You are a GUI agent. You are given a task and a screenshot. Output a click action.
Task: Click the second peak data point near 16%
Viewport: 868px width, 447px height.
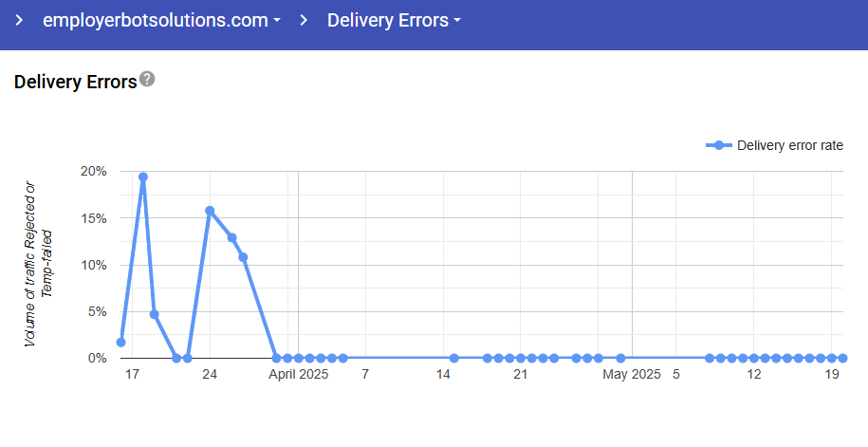(x=210, y=211)
